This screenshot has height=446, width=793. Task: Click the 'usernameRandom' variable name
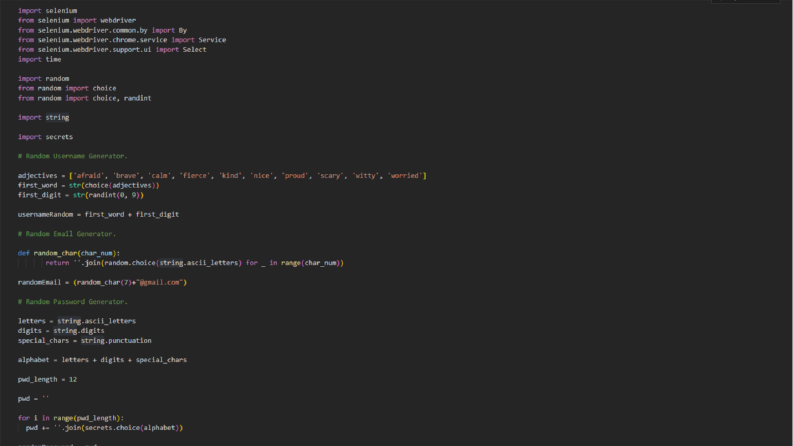click(x=46, y=214)
